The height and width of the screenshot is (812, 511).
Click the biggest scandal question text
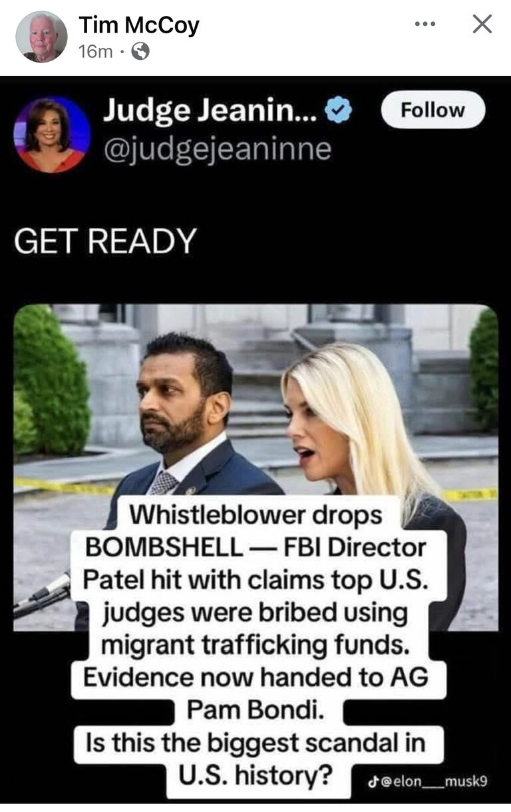coord(255,758)
